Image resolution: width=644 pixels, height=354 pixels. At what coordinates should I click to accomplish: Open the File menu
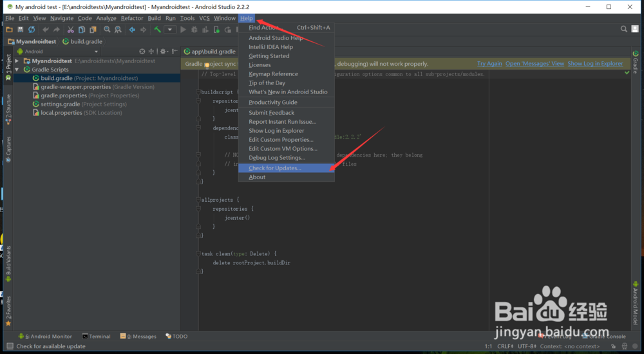[10, 18]
